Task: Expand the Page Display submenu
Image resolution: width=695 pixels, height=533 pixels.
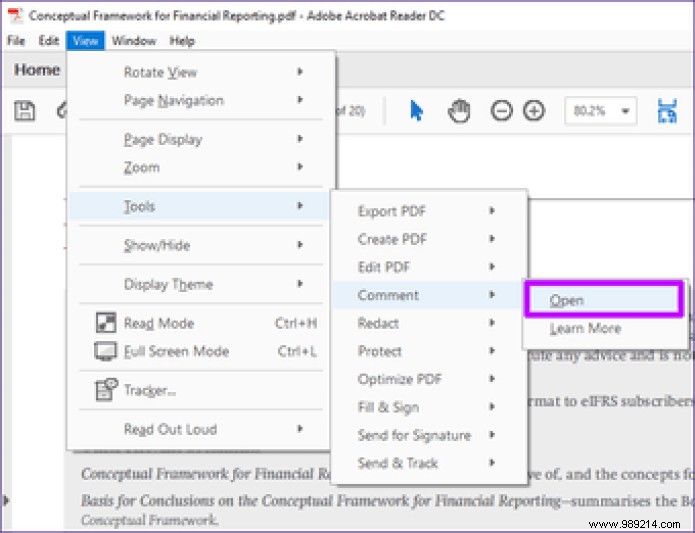Action: [198, 140]
